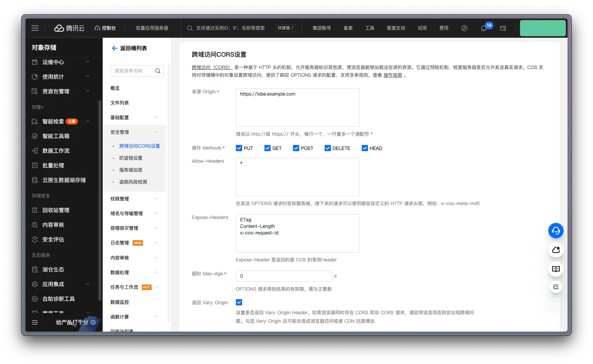This screenshot has width=593, height=364.
Task: Toggle the HEAD method checkbox
Action: click(364, 148)
